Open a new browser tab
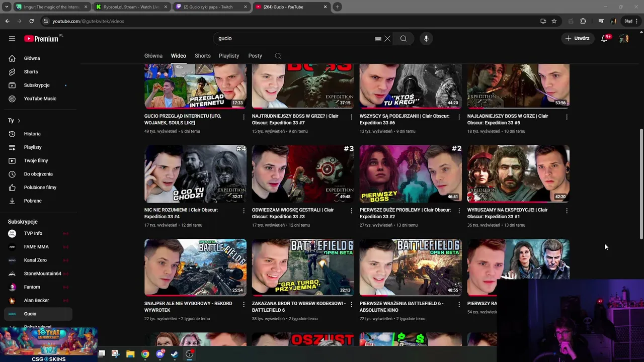This screenshot has width=644, height=362. 337,7
